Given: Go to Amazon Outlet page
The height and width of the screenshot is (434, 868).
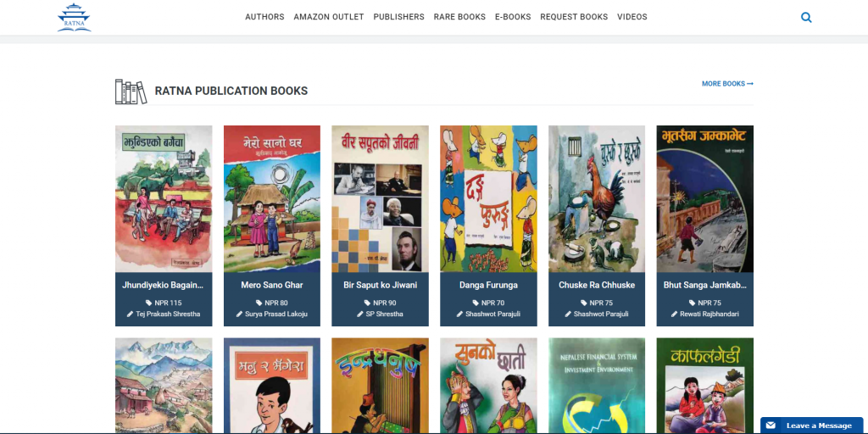Looking at the screenshot, I should 329,17.
